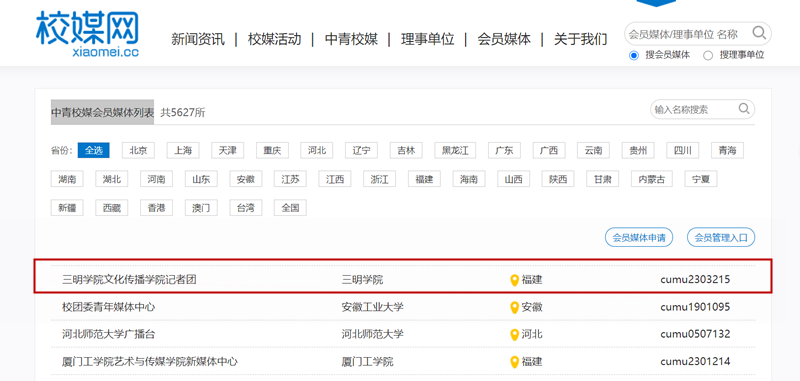
Task: Filter by 黑龙江 province
Action: pyautogui.click(x=455, y=150)
